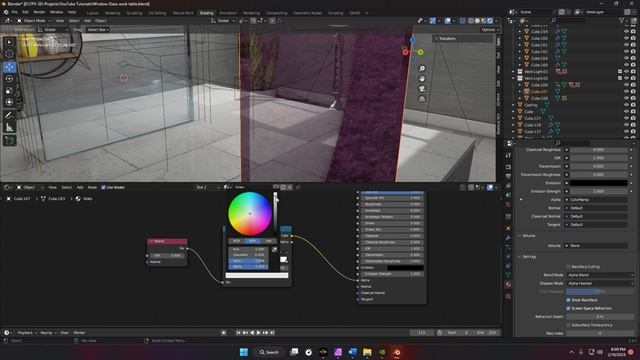
Task: Toggle X-ray in the viewport header
Action: click(x=462, y=20)
